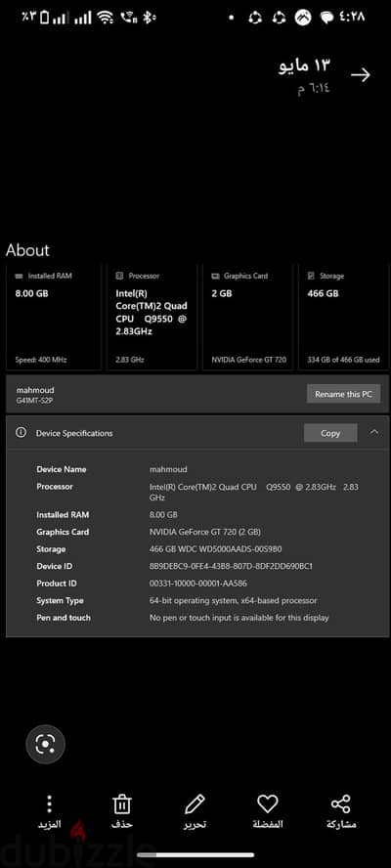
Task: Click the Product ID value 00331-10000-00001-AA586
Action: 198,584
